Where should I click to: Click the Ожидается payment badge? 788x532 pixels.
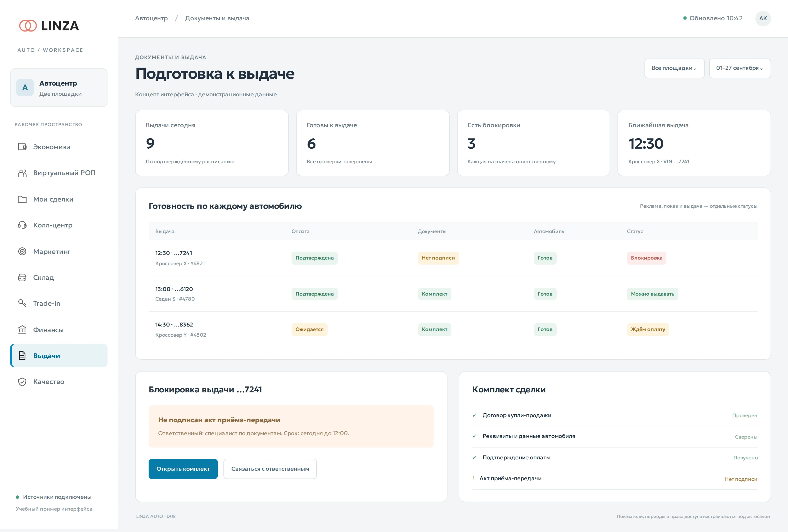(309, 329)
